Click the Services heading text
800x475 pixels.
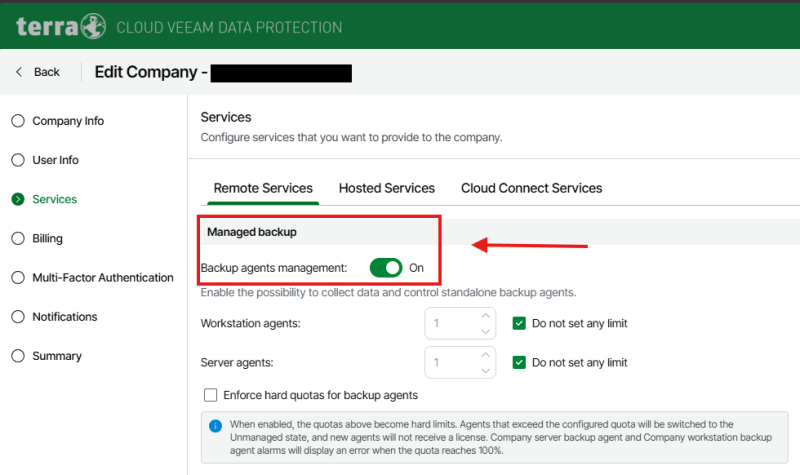(x=226, y=117)
